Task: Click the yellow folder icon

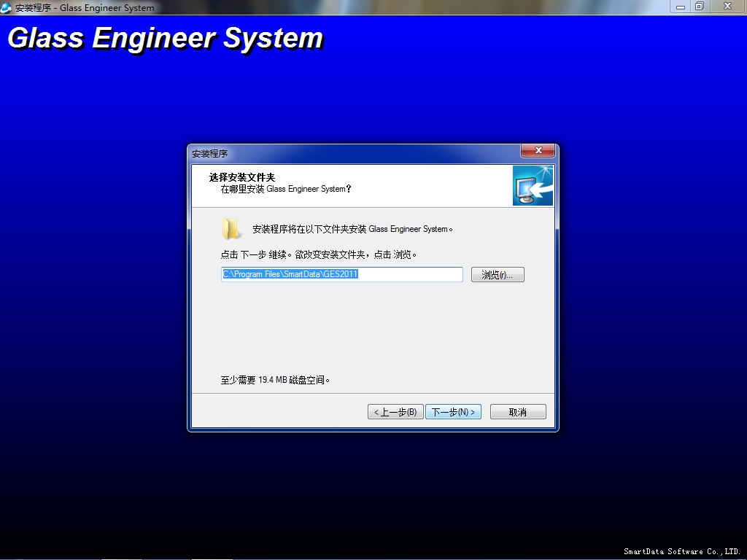Action: click(231, 229)
